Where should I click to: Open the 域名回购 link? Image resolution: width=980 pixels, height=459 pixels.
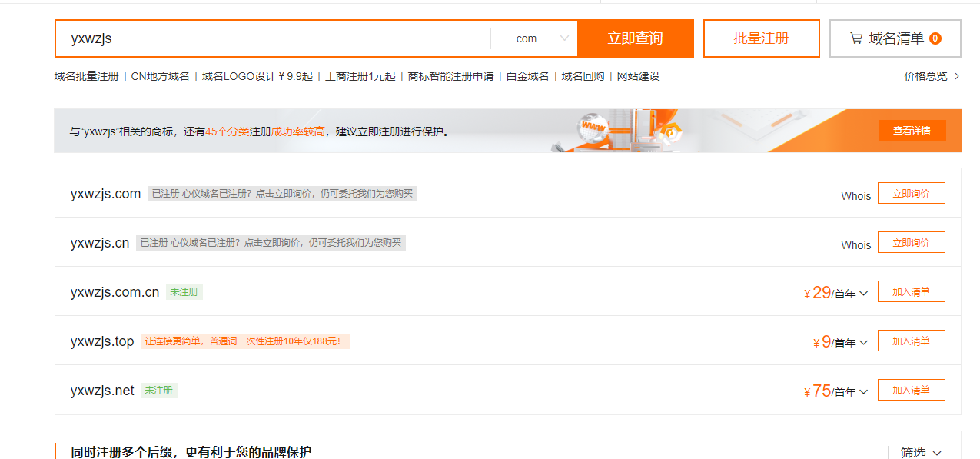click(x=583, y=76)
